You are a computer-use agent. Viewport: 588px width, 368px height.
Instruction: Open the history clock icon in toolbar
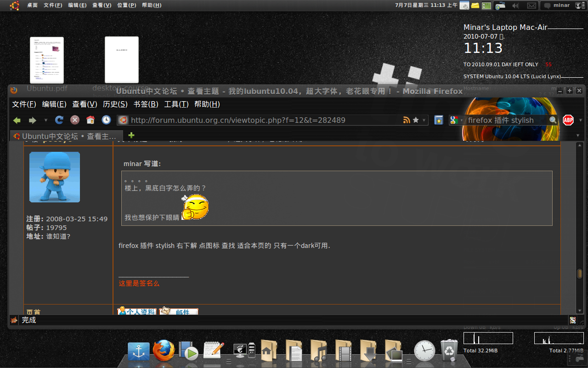[106, 120]
